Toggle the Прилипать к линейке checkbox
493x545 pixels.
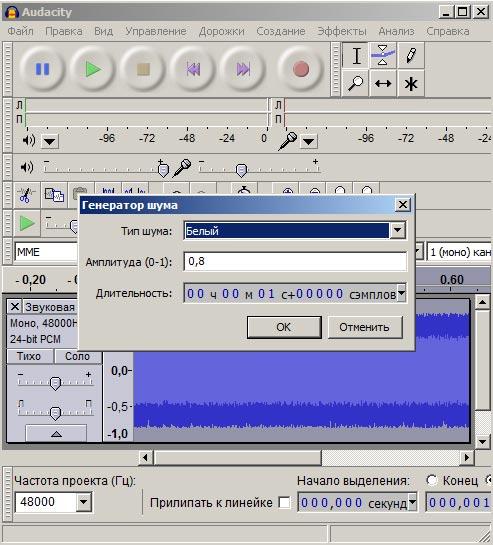click(x=284, y=503)
